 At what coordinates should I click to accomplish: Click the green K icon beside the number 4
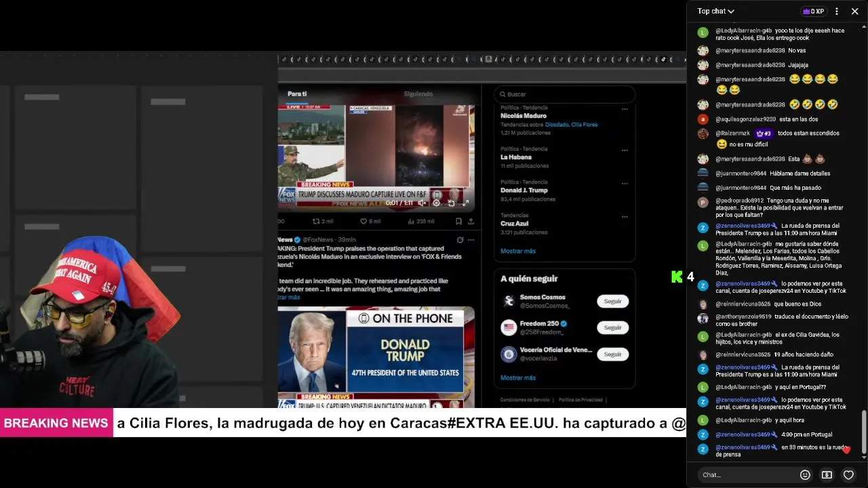coord(677,277)
